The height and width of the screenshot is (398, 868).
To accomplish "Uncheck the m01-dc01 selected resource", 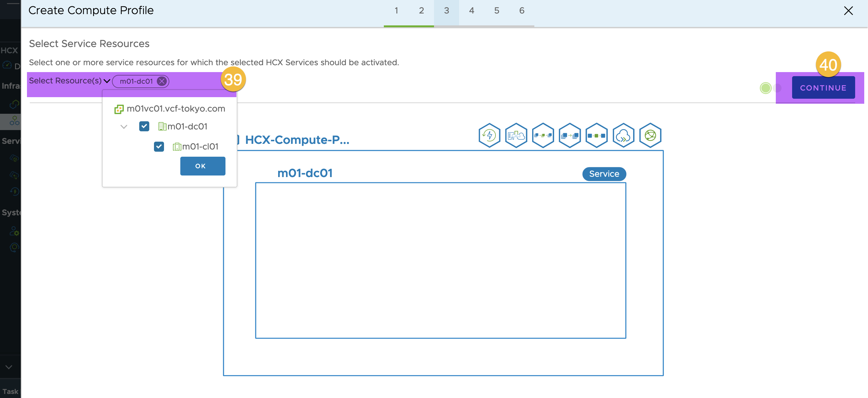I will tap(144, 126).
